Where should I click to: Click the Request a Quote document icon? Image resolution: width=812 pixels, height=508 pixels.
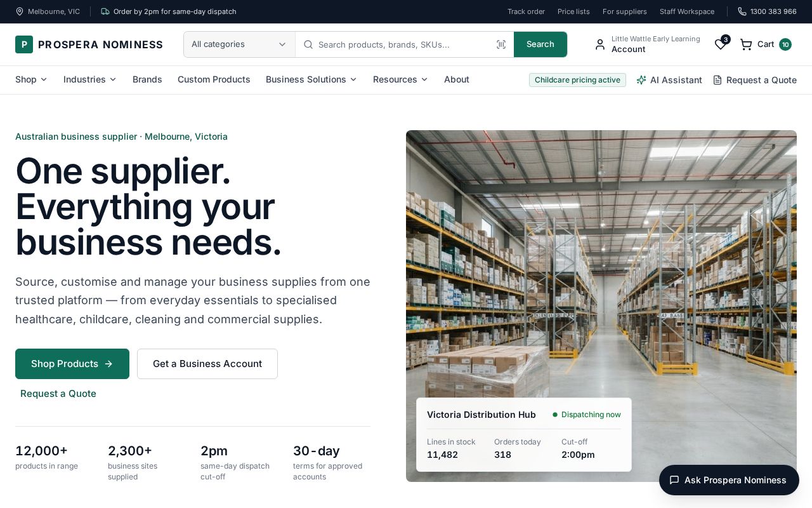[717, 80]
